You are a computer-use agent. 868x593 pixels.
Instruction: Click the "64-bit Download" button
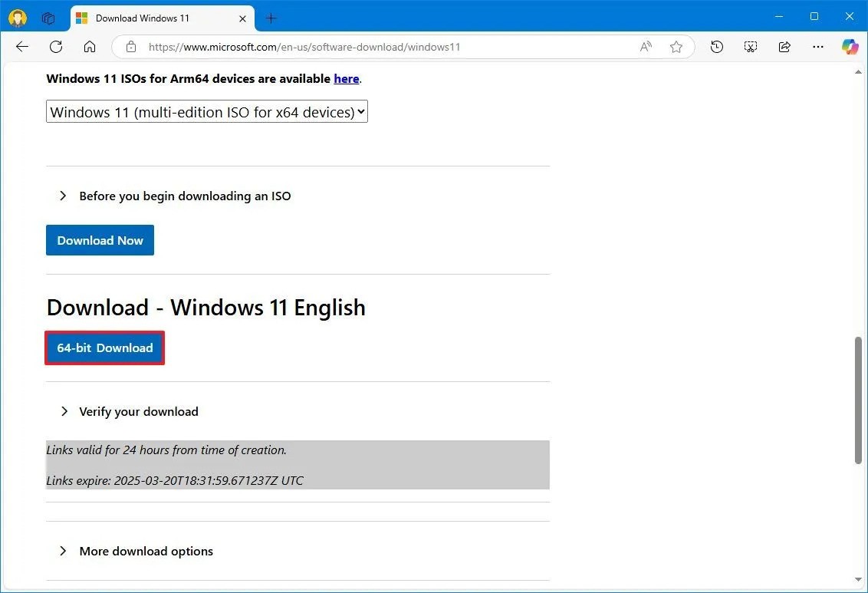[104, 348]
